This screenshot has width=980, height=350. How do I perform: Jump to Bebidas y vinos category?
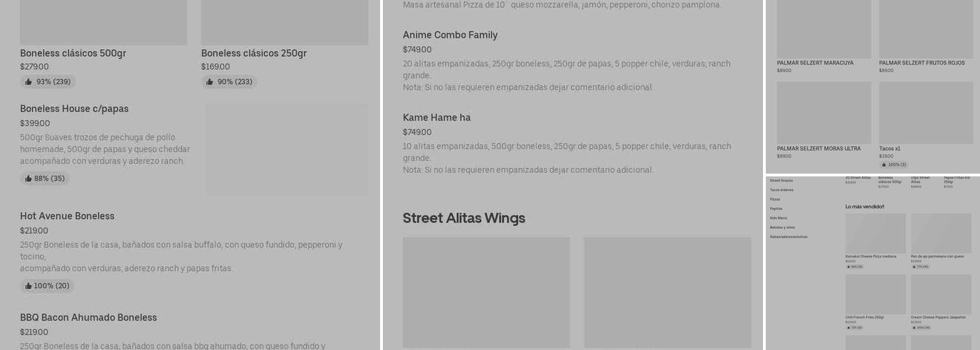tap(783, 227)
